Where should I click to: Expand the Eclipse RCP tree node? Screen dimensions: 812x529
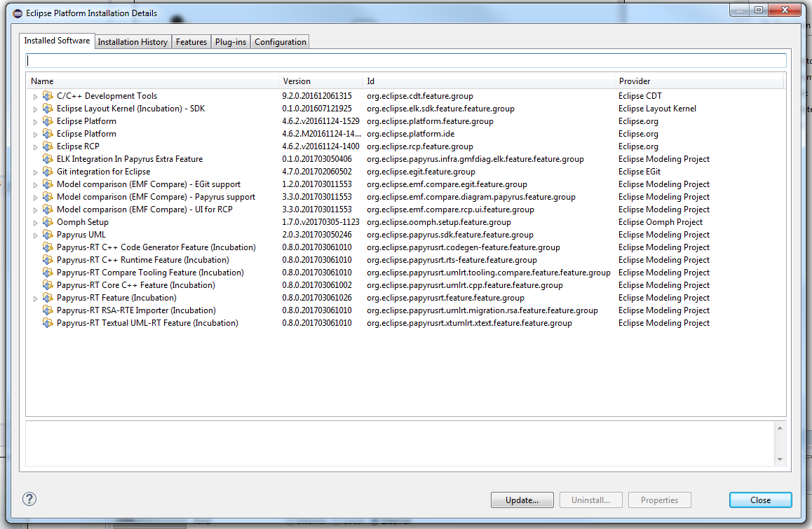[x=35, y=147]
